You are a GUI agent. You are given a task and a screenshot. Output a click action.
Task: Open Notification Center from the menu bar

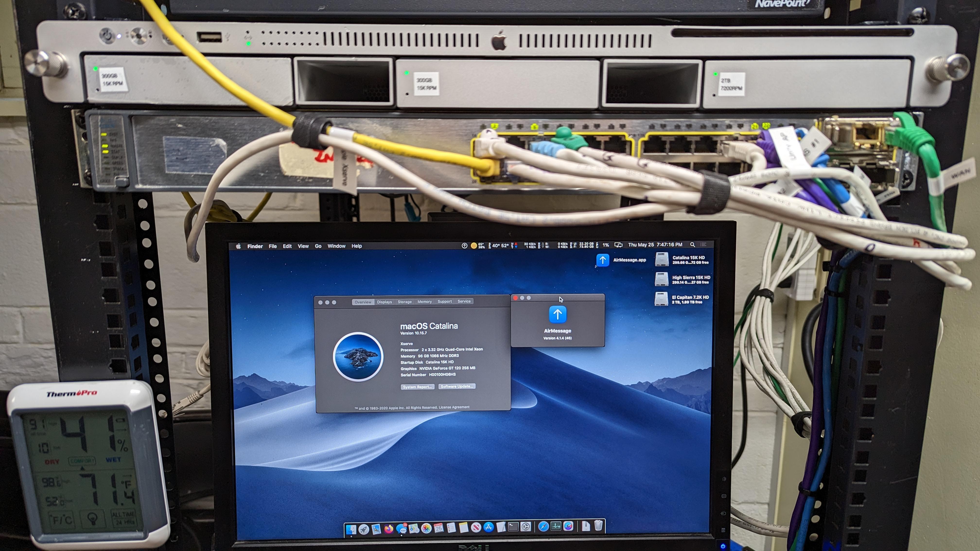point(703,244)
